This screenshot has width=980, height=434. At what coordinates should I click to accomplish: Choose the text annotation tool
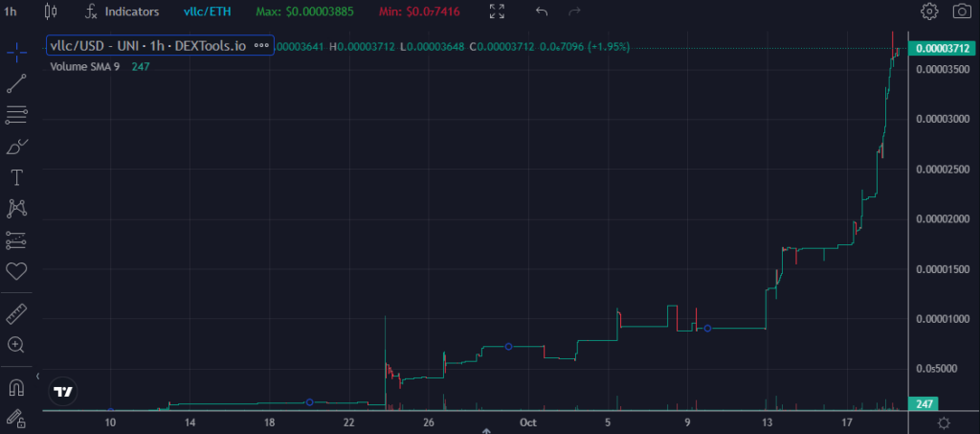tap(16, 177)
